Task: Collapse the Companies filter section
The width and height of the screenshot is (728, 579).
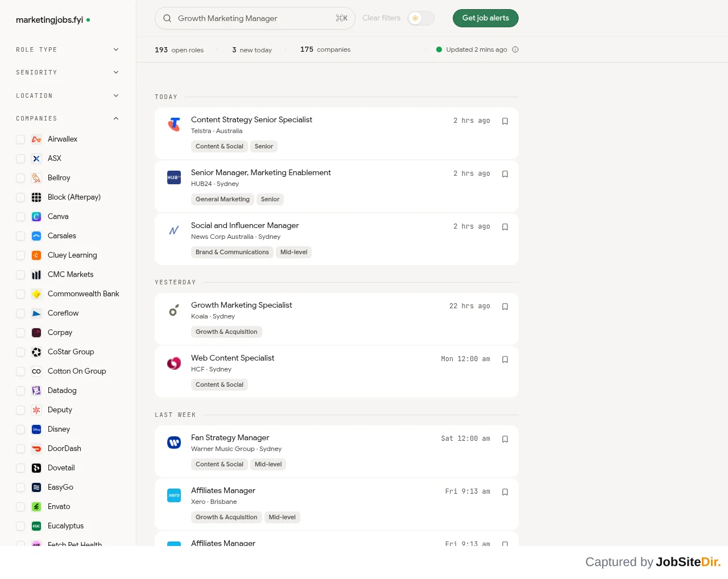Action: pyautogui.click(x=68, y=118)
